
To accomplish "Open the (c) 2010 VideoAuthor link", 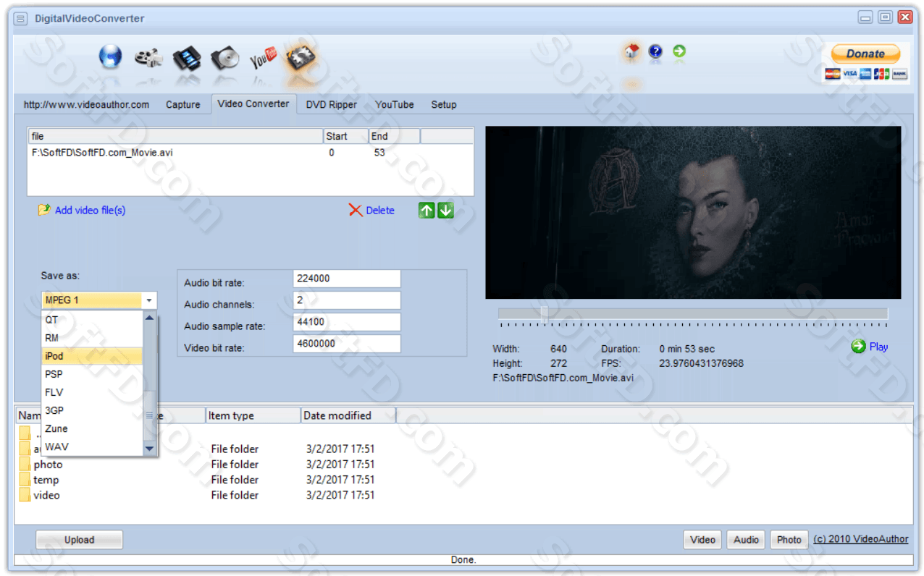I will (860, 539).
